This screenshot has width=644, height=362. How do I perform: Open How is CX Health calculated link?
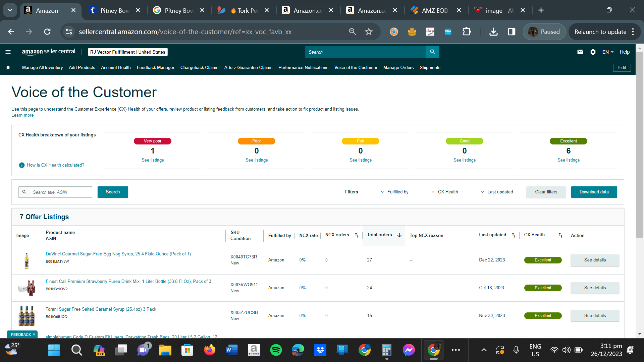tap(56, 165)
